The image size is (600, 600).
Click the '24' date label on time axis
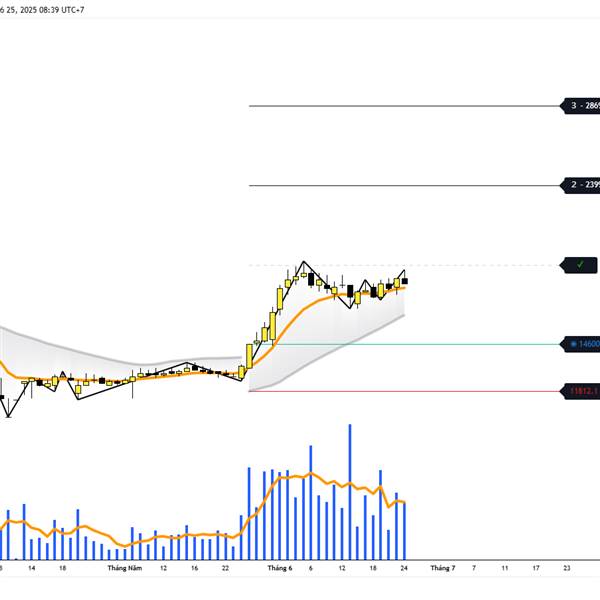click(404, 568)
